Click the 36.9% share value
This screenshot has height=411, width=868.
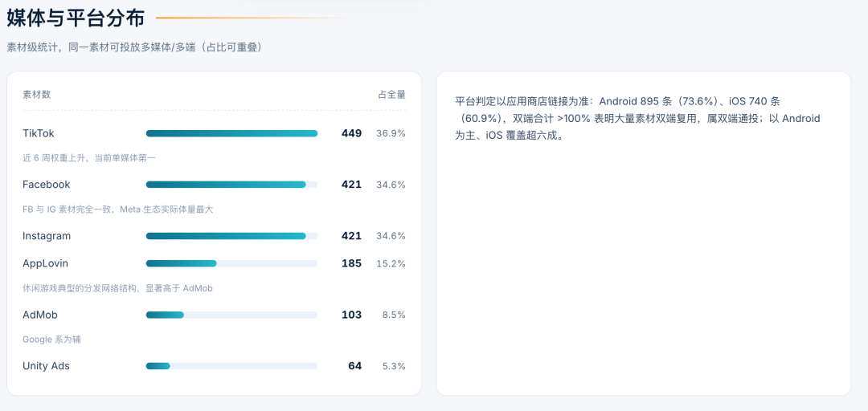(391, 133)
